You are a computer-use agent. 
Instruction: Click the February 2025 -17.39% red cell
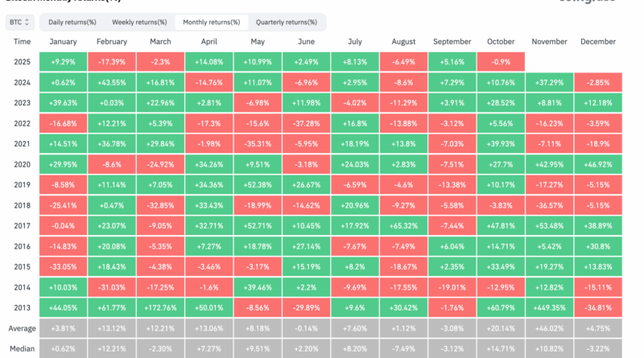point(112,61)
